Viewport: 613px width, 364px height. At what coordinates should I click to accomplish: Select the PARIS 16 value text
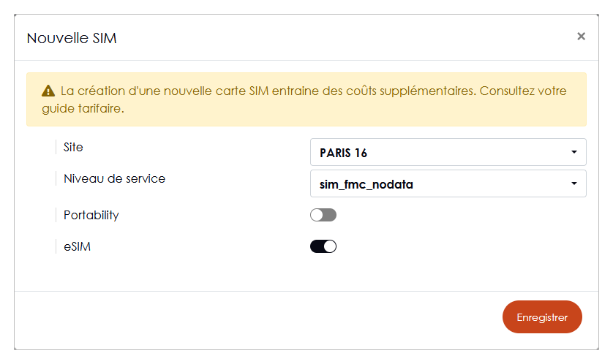click(343, 153)
